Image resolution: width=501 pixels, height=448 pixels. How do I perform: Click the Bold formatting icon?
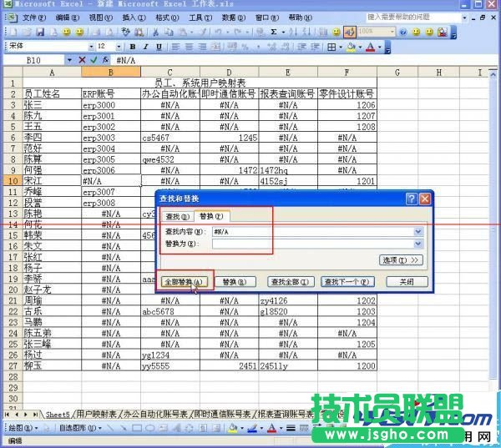133,47
